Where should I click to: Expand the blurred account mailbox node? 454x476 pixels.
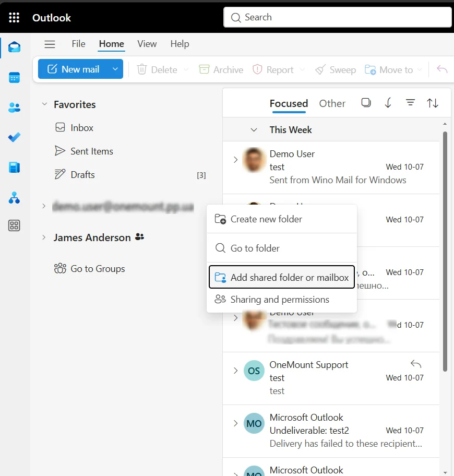pyautogui.click(x=44, y=206)
